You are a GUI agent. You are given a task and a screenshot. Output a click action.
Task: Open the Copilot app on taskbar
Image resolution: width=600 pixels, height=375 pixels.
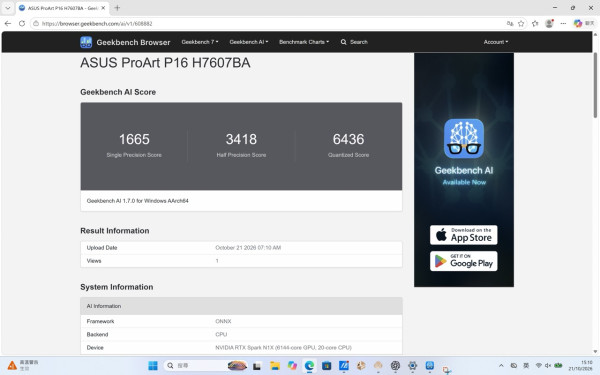pyautogui.click(x=292, y=366)
